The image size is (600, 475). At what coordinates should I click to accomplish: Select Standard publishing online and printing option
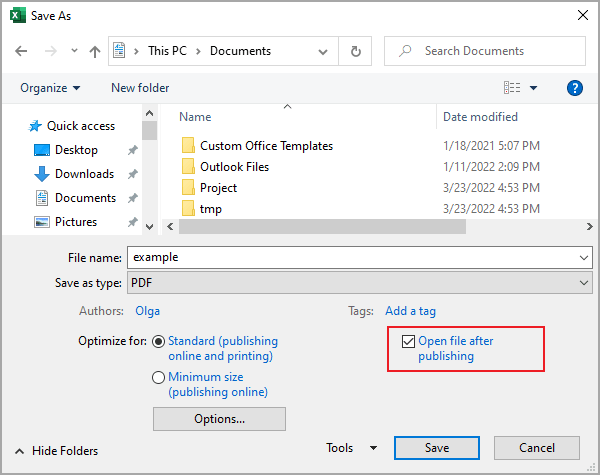215,348
